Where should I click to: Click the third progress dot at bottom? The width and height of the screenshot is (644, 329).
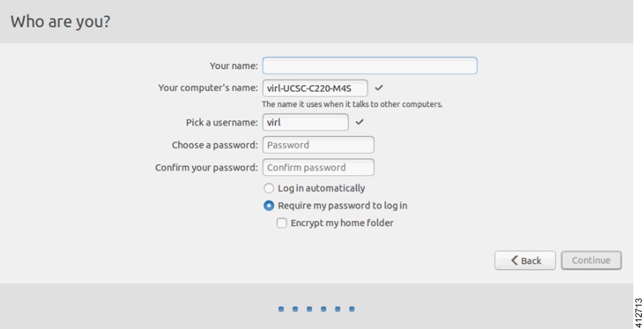coord(309,309)
